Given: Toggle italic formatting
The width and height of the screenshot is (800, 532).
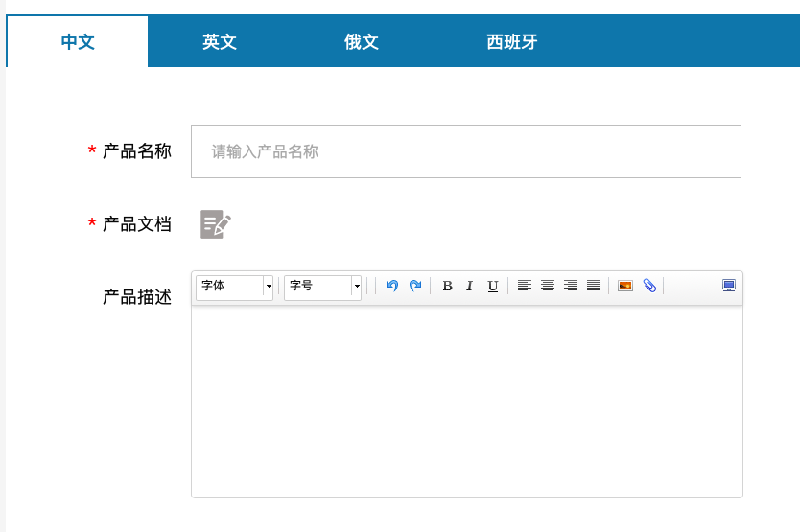Looking at the screenshot, I should 470,286.
